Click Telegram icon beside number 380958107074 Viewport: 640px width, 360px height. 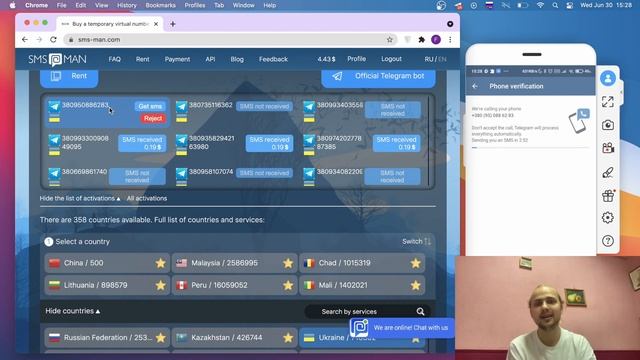[182, 173]
